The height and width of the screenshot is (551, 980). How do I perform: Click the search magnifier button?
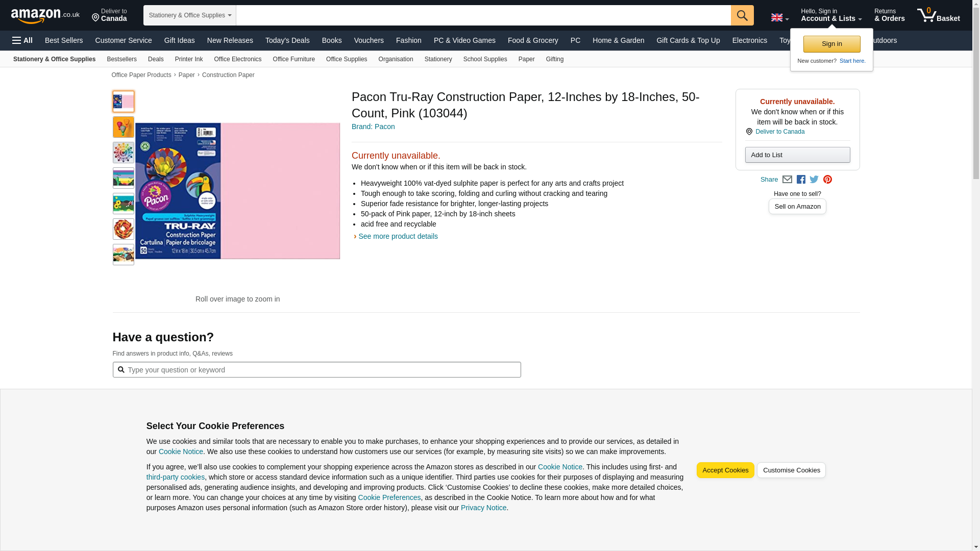pyautogui.click(x=742, y=15)
